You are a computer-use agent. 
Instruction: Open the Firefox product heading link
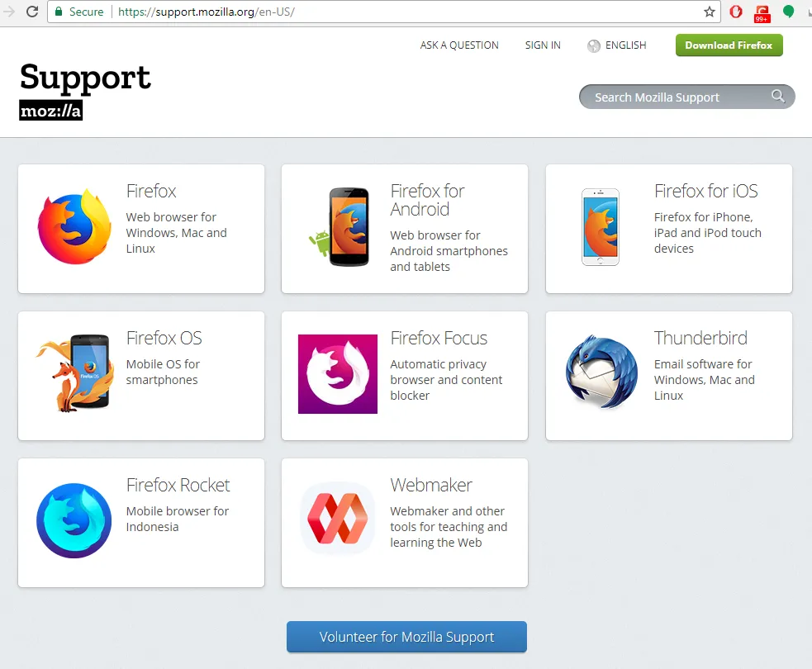click(x=151, y=191)
